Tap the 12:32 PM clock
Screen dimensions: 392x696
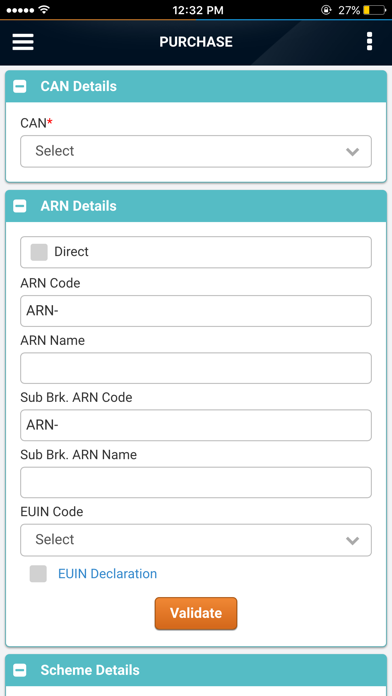198,10
